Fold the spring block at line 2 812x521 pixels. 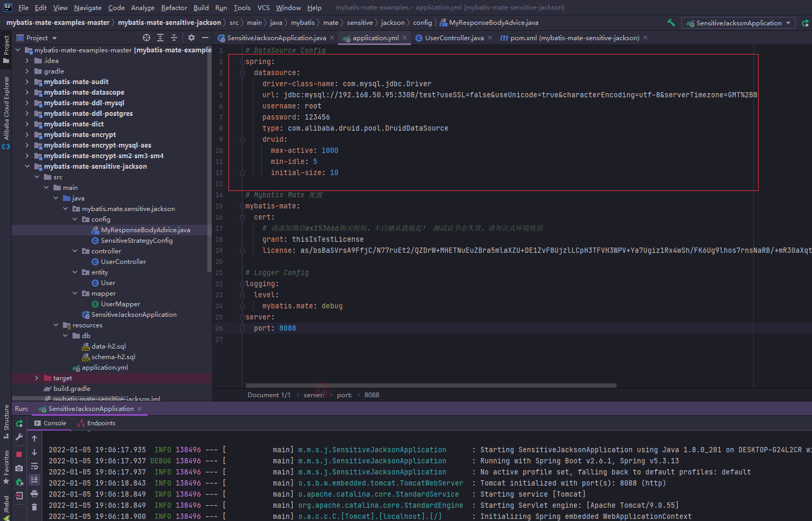pos(242,62)
